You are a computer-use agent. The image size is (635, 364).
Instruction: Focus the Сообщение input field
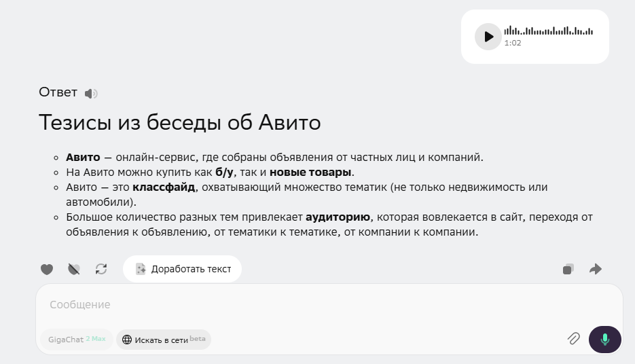(306, 305)
